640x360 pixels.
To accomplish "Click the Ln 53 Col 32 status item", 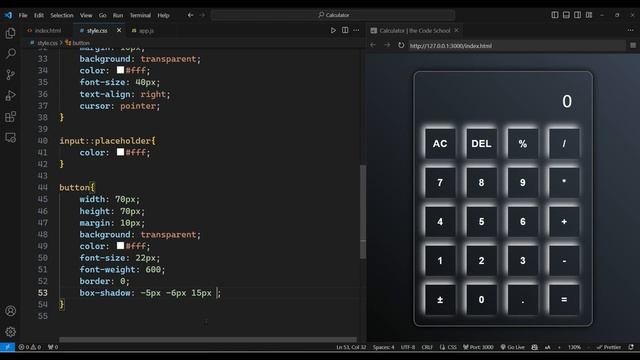I will point(351,347).
